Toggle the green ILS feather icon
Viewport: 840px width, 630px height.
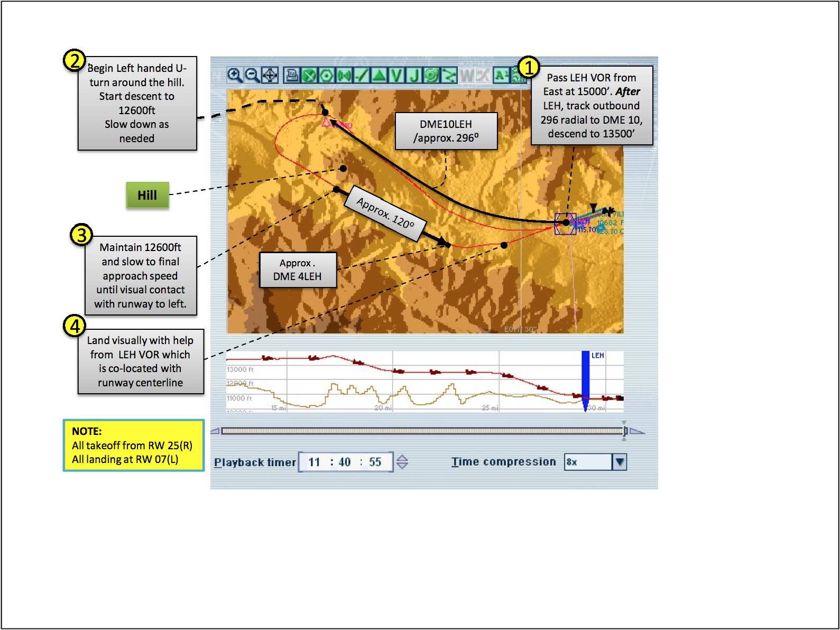tap(362, 75)
